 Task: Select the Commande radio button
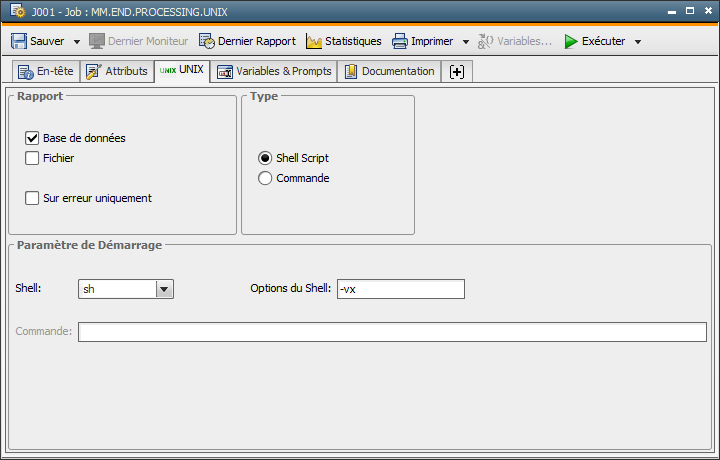[265, 178]
